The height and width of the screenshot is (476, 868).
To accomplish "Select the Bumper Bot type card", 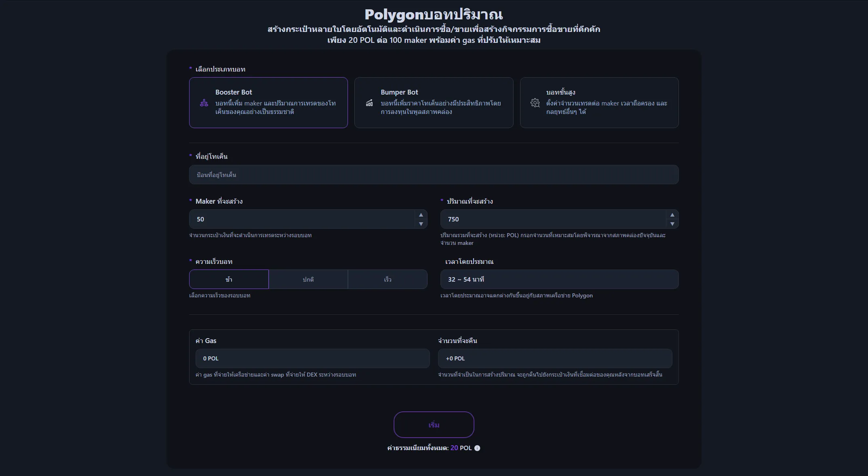I will [x=434, y=103].
